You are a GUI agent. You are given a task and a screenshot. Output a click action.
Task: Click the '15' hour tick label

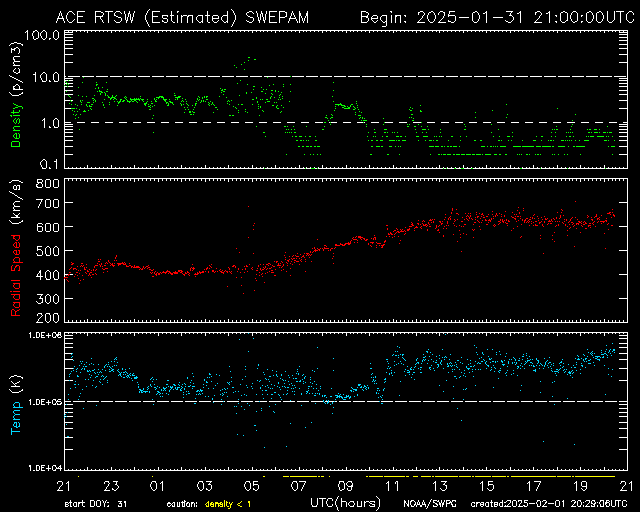point(487,486)
